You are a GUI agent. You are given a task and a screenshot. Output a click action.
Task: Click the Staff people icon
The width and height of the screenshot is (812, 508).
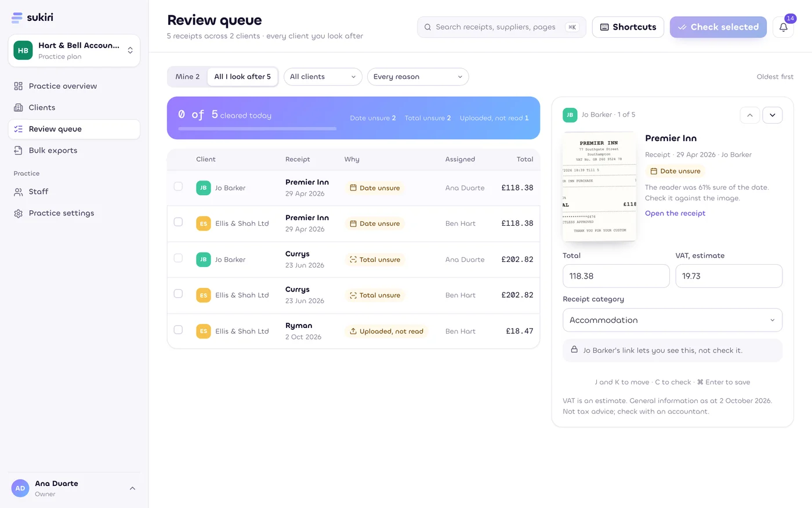click(18, 192)
